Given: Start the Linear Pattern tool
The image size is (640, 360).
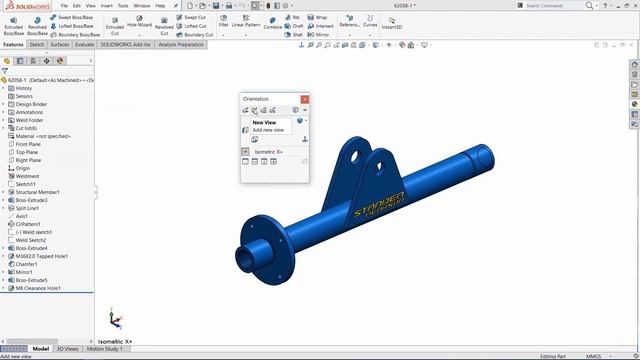Looking at the screenshot, I should (246, 21).
